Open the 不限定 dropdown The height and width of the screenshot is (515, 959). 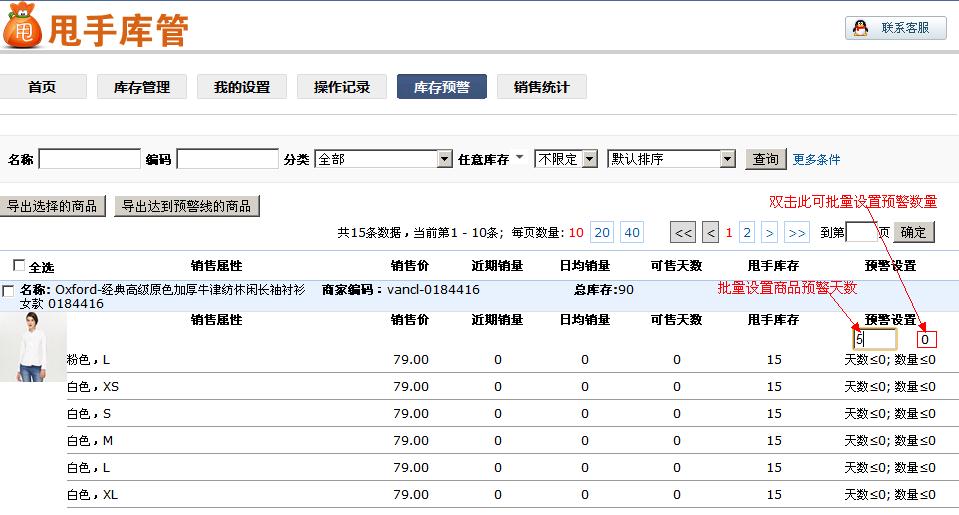point(566,159)
